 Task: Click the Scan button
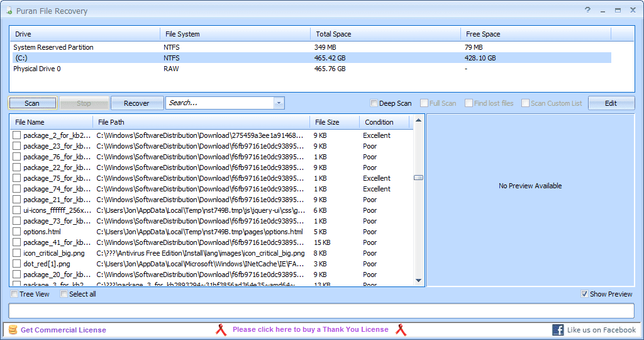(x=32, y=103)
